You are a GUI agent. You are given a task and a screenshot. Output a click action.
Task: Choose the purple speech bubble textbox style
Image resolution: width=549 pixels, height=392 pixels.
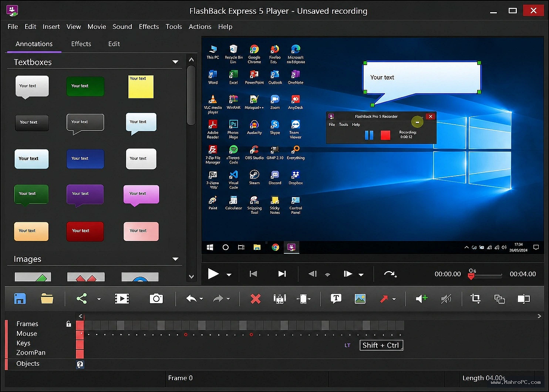click(x=85, y=195)
